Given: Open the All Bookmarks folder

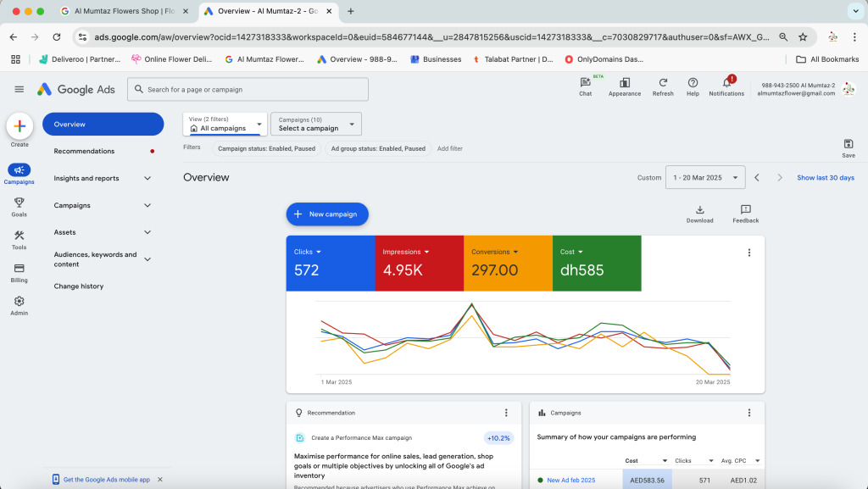Looking at the screenshot, I should coord(827,59).
